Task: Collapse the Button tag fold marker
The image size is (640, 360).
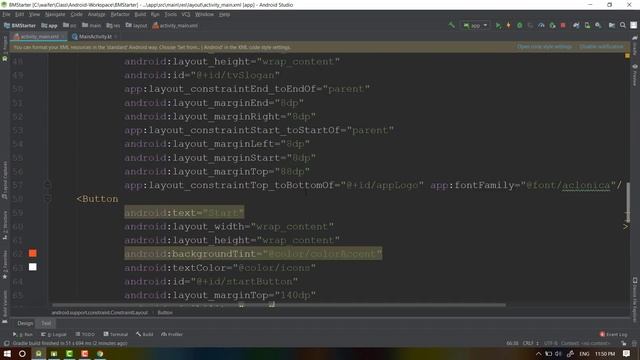Action: click(x=47, y=199)
